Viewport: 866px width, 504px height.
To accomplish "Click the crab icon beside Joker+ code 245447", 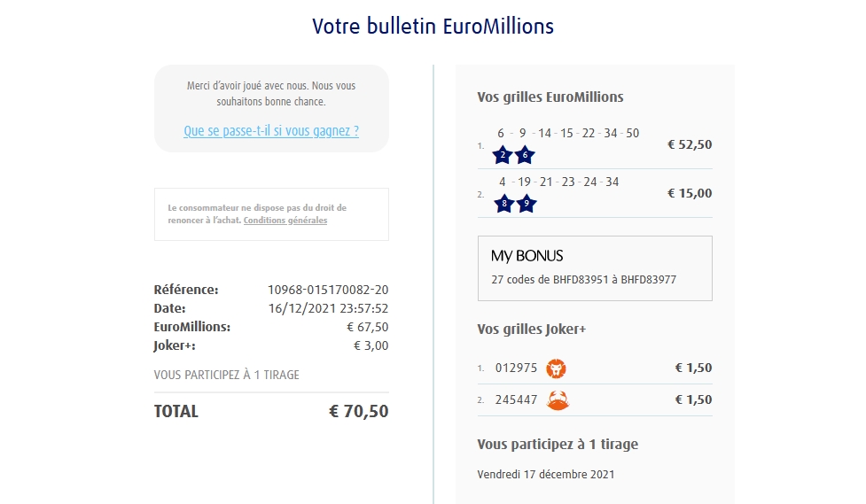I will tap(558, 400).
